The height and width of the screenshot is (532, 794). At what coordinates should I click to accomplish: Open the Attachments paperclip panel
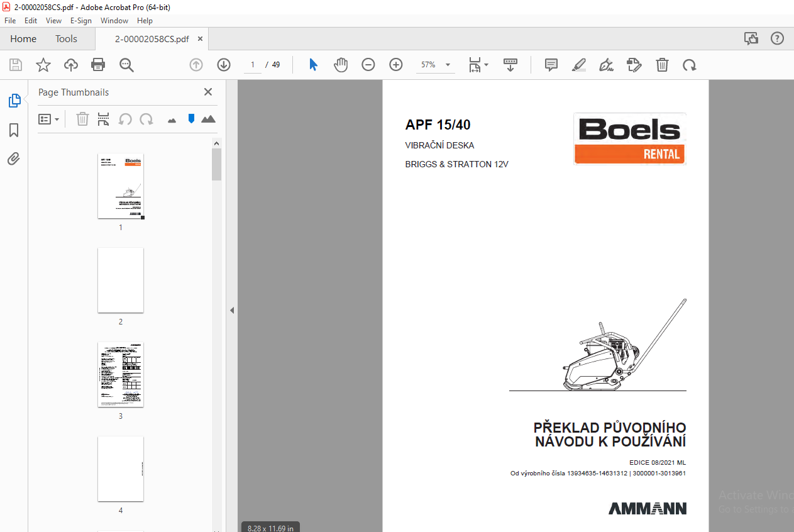pos(14,158)
